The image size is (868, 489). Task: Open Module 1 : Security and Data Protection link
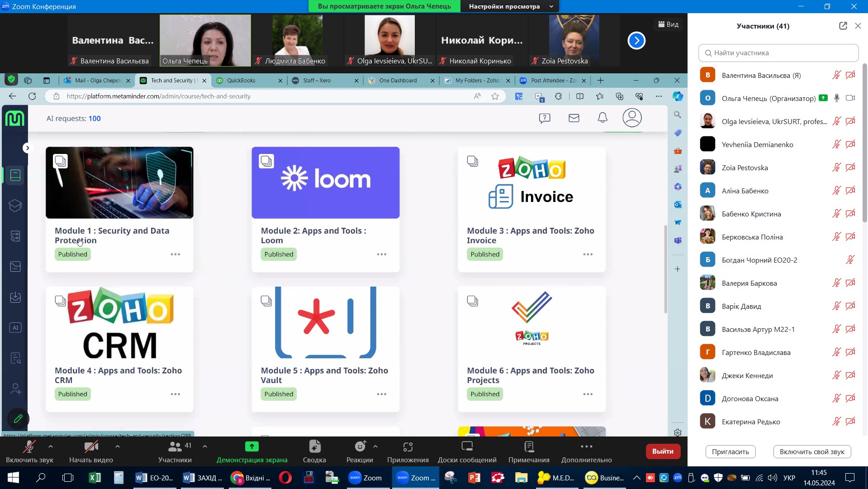112,235
